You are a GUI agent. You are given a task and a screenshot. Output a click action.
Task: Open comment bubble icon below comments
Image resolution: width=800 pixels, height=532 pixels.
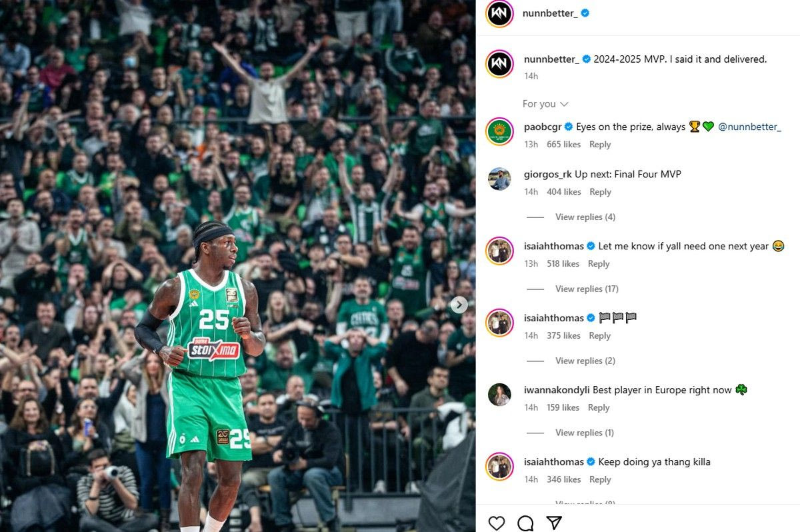pos(525,523)
